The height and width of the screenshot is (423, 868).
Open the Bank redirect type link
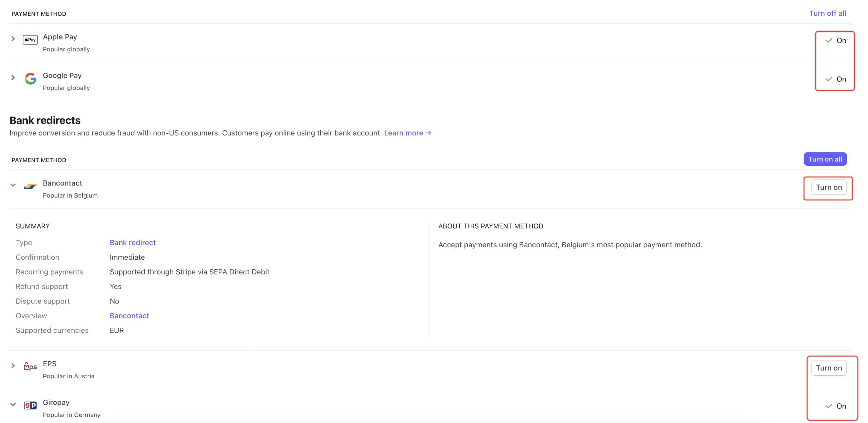point(133,243)
